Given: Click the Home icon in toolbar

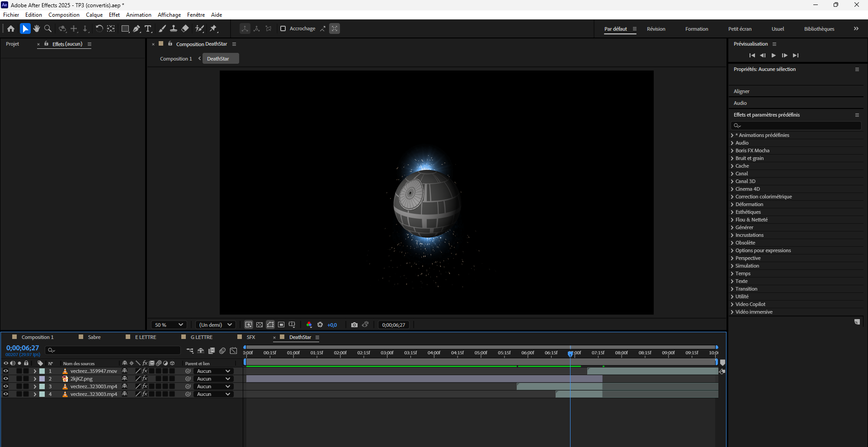Looking at the screenshot, I should click(x=11, y=28).
